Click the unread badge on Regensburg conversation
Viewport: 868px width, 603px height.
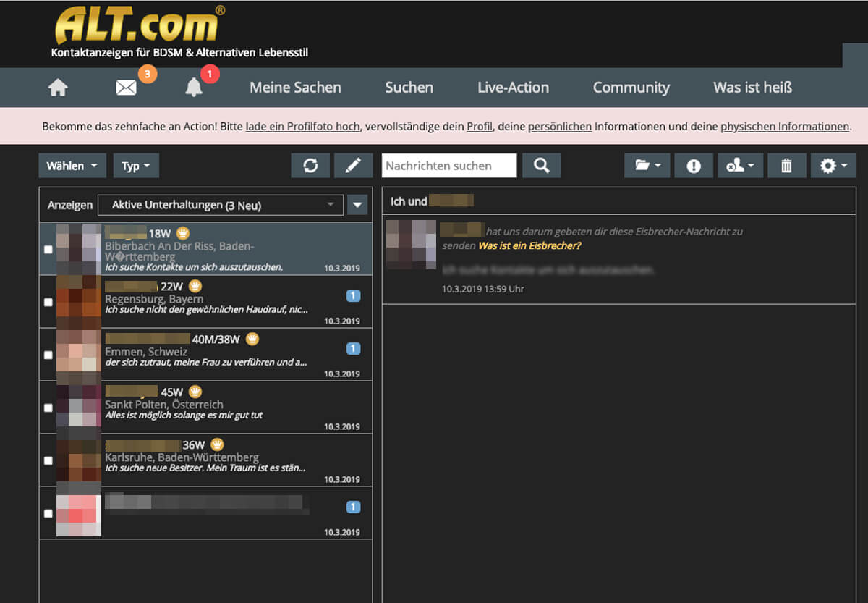(x=353, y=295)
